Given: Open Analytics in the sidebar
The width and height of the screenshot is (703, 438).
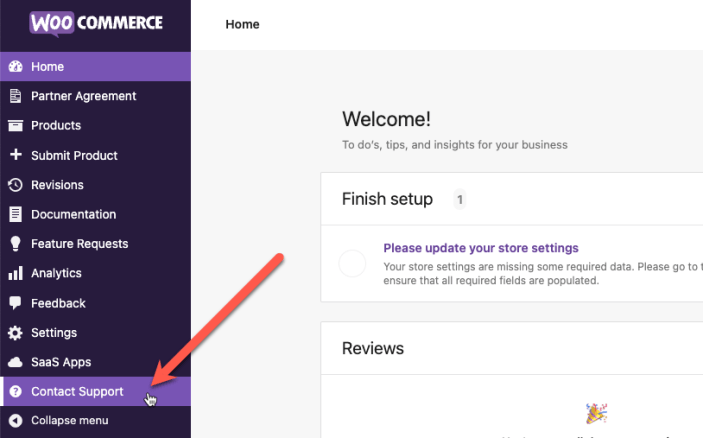Looking at the screenshot, I should [x=95, y=273].
